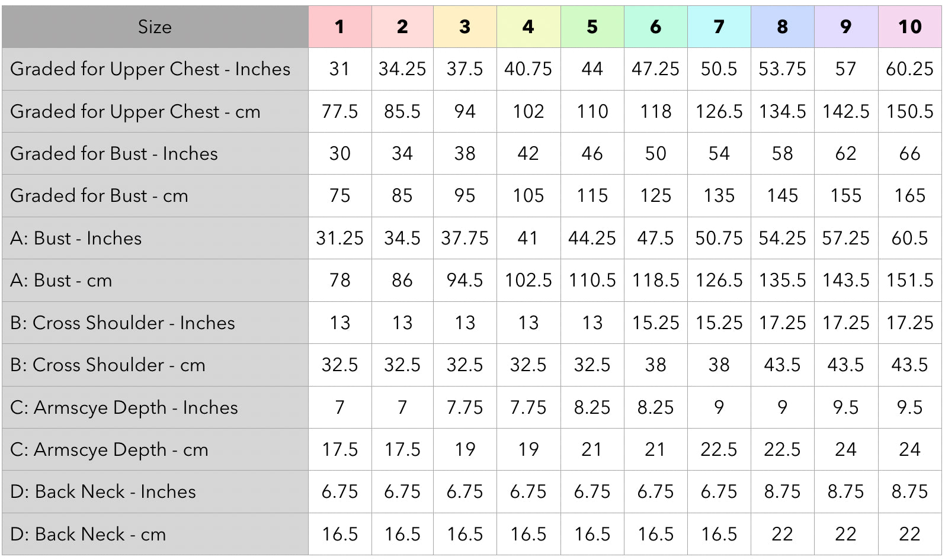
Task: Click the 66 bust inches cell
Action: pos(909,154)
